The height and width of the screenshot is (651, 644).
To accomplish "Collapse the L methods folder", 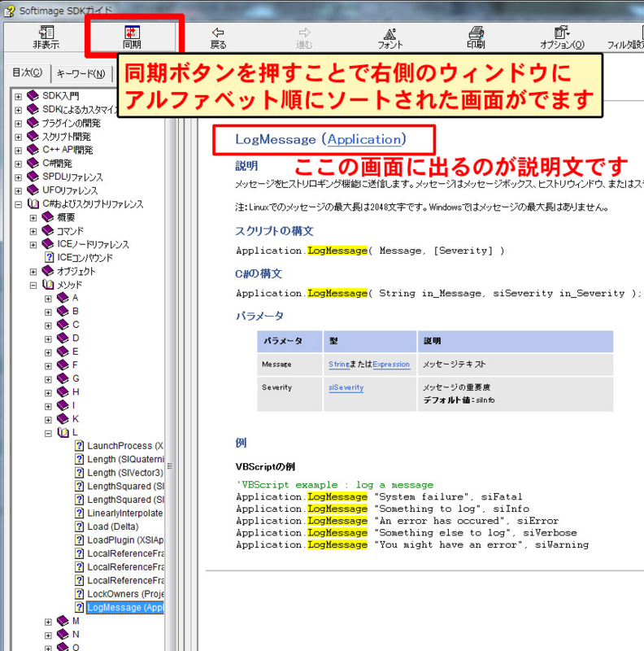I will click(48, 434).
